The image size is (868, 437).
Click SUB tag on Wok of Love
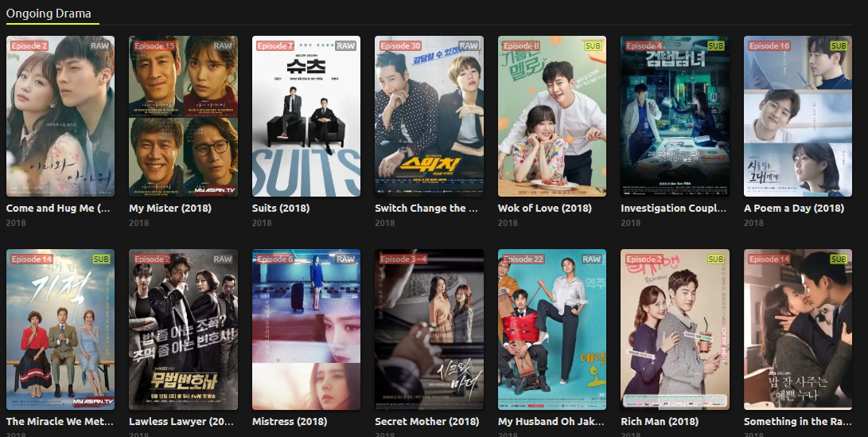coord(593,46)
